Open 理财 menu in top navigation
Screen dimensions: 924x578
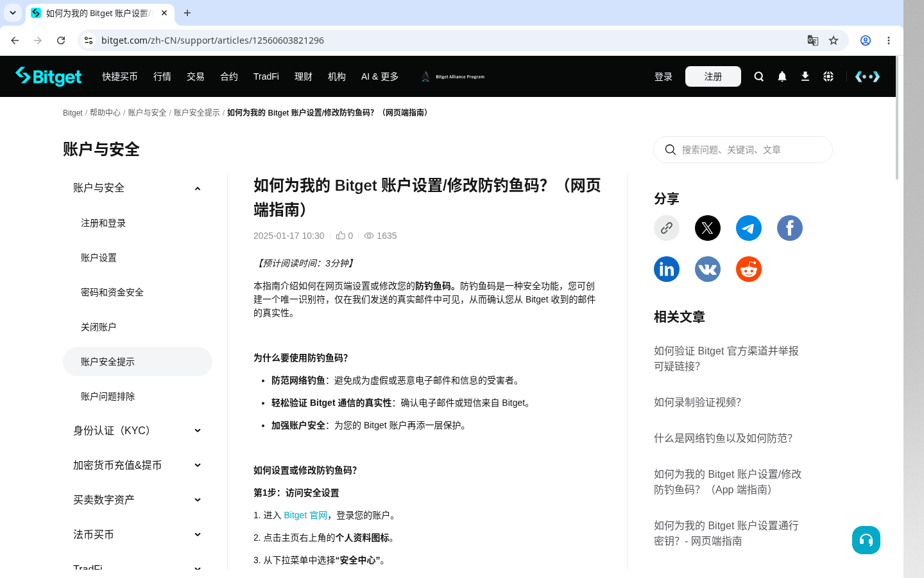coord(304,76)
